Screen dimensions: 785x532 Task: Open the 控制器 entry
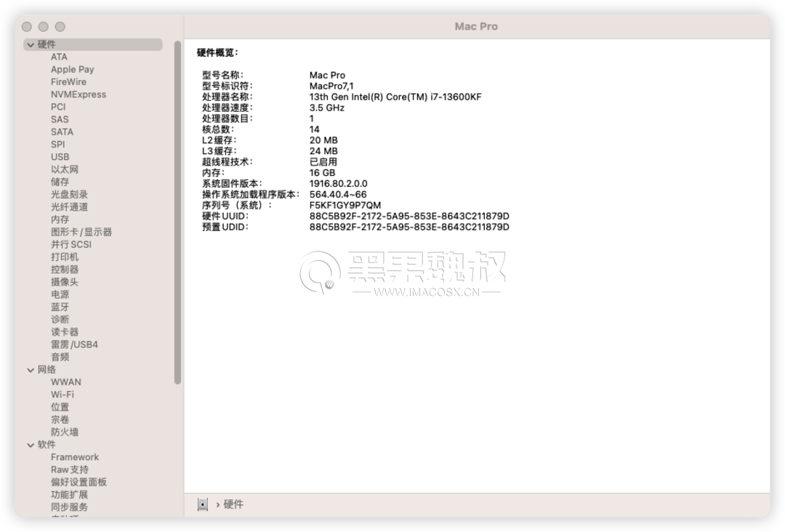65,270
